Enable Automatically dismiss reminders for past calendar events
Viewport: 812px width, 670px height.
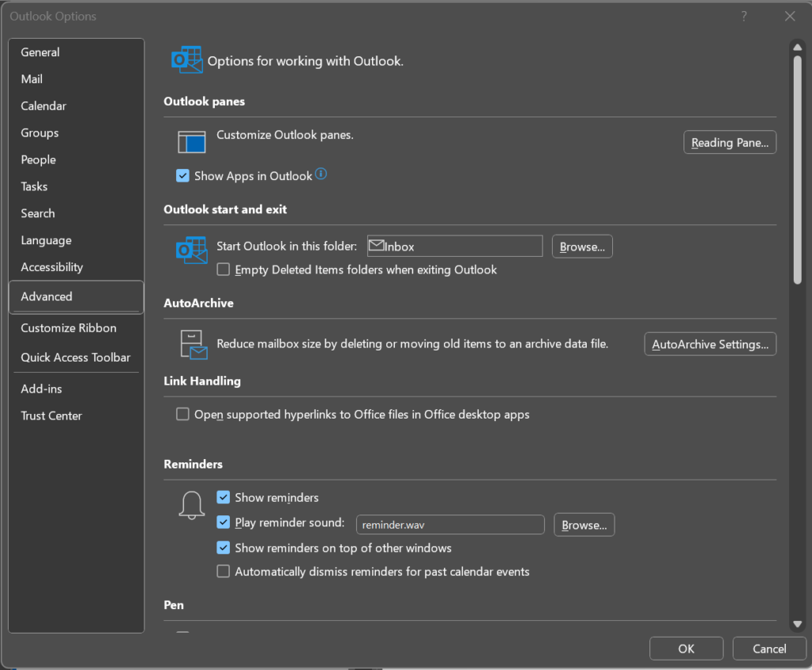pyautogui.click(x=223, y=571)
